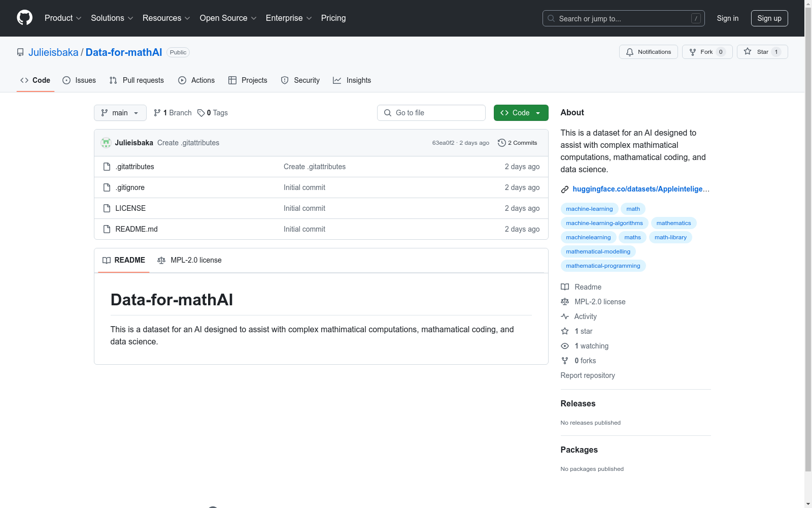The width and height of the screenshot is (812, 508).
Task: Click the GitHub logo icon
Action: tap(24, 18)
